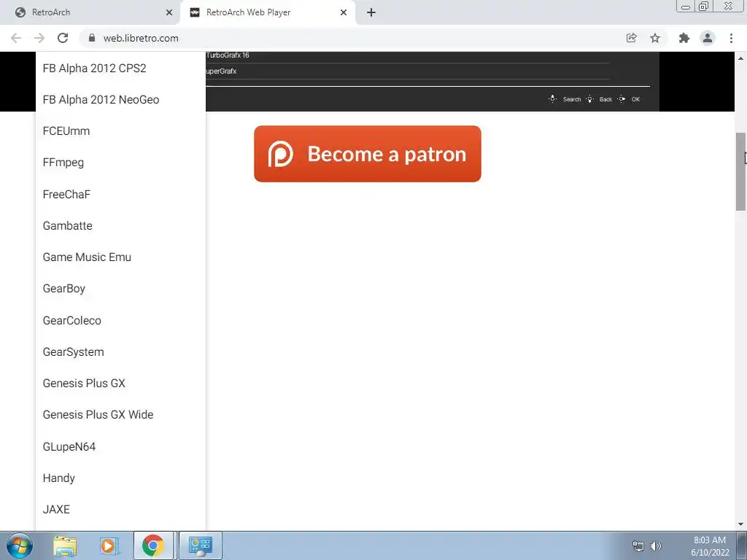Image resolution: width=747 pixels, height=560 pixels.
Task: Focus the web.libretro.com address bar
Action: pos(352,38)
